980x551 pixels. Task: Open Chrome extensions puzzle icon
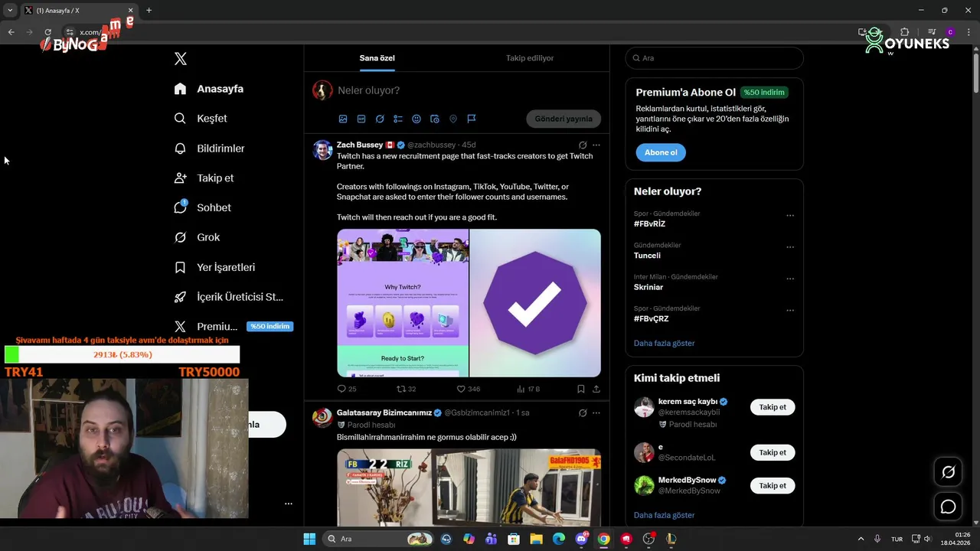904,32
